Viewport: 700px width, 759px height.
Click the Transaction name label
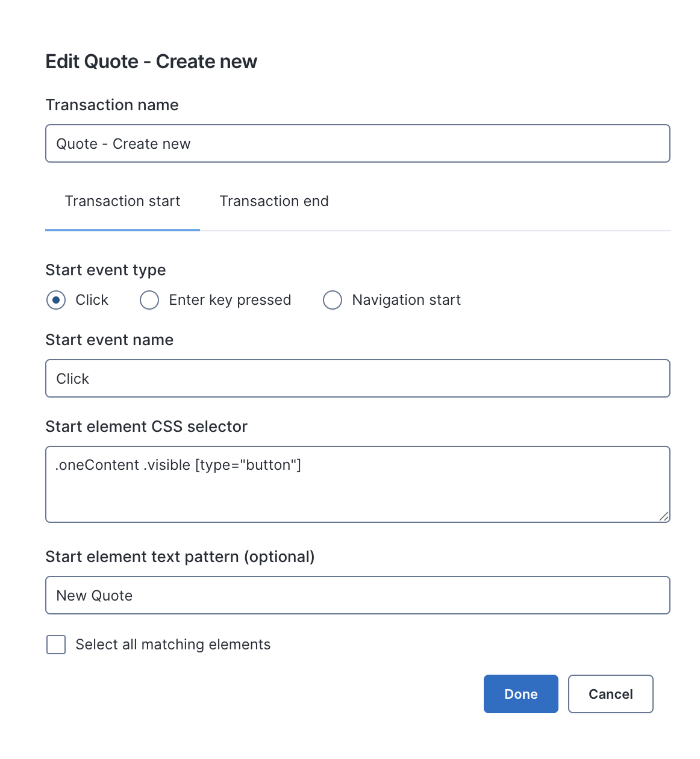[112, 105]
